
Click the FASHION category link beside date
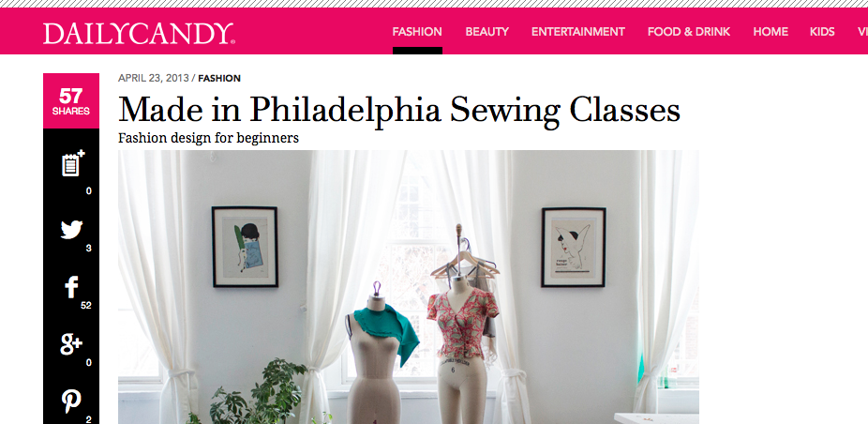pyautogui.click(x=219, y=78)
